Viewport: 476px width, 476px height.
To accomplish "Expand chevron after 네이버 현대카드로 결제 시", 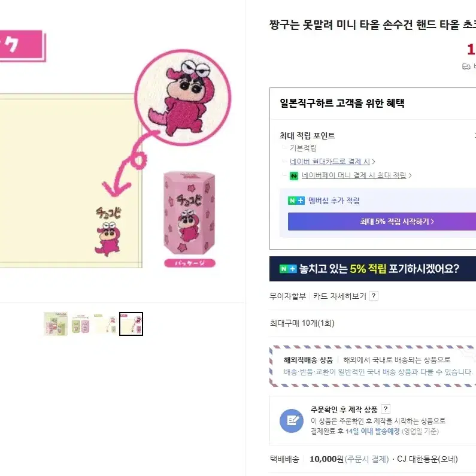I will click(x=374, y=162).
